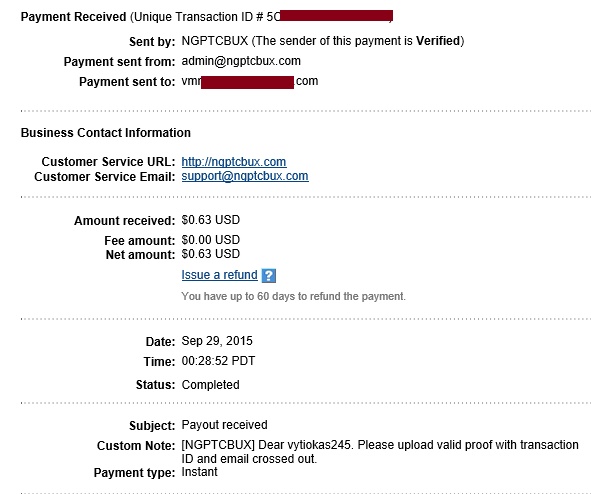Click the redacted transaction ID bar
Viewport: 591px width, 494px height.
point(337,16)
